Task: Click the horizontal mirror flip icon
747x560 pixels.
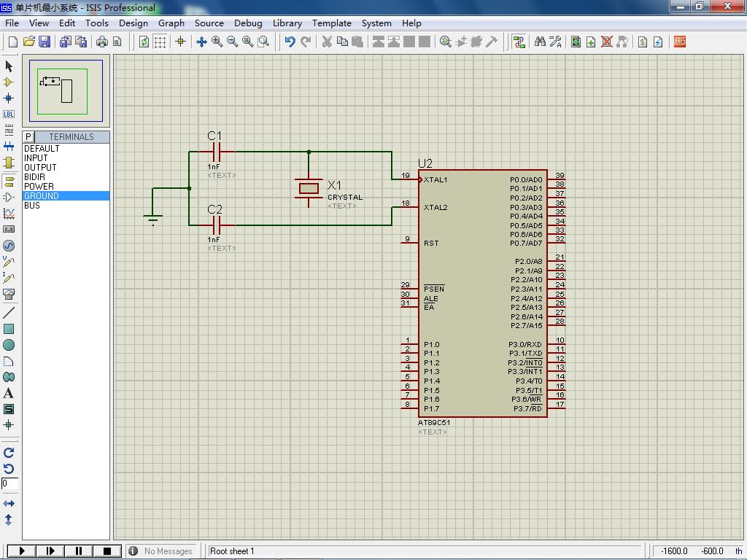Action: (x=9, y=504)
